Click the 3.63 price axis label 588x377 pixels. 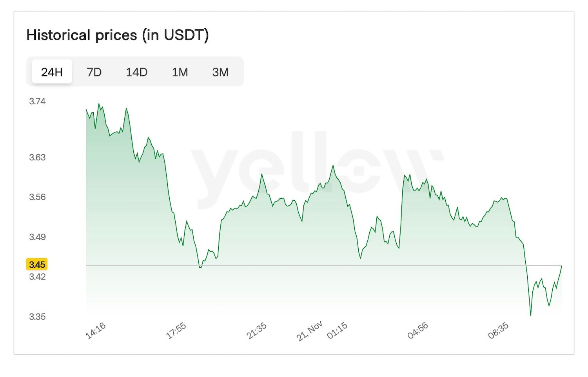(x=37, y=158)
